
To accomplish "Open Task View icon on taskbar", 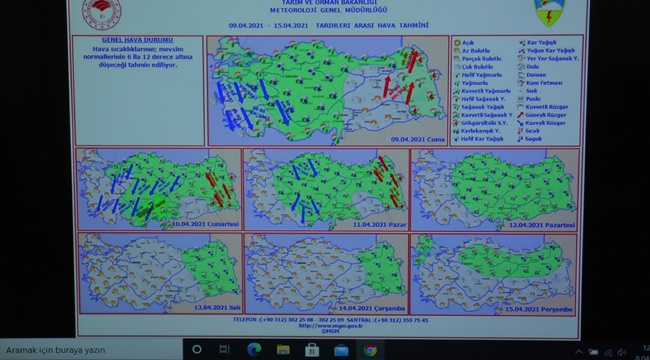I will click(224, 349).
